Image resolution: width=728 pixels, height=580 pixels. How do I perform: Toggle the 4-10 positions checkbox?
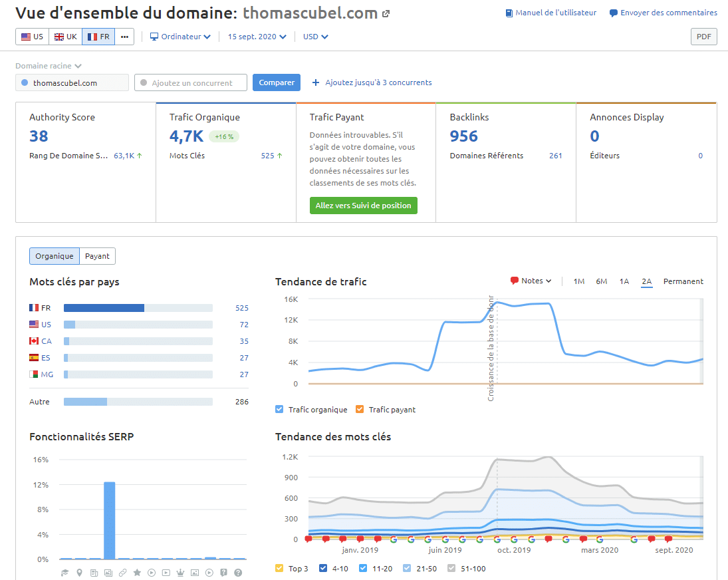coord(323,568)
